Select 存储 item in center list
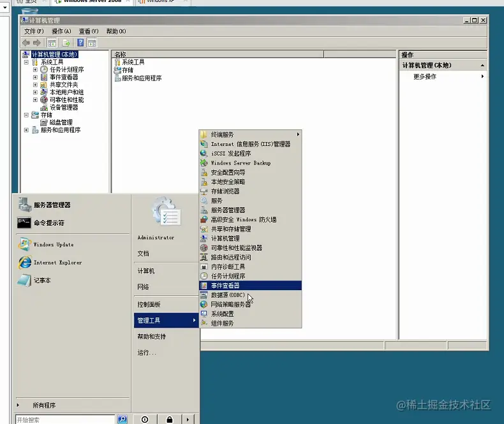Viewport: 504px width, 424px height. (x=128, y=70)
